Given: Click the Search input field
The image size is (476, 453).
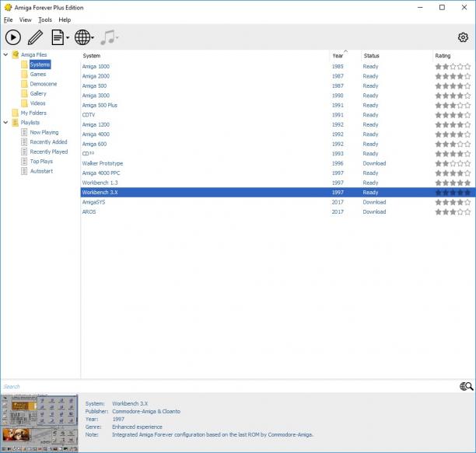Looking at the screenshot, I should click(x=229, y=386).
